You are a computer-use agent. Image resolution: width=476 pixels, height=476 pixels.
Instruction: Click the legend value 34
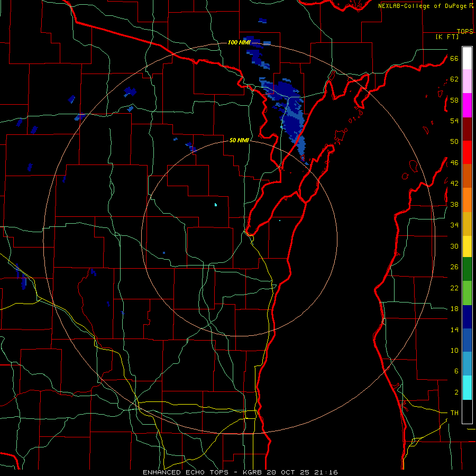[x=454, y=225]
